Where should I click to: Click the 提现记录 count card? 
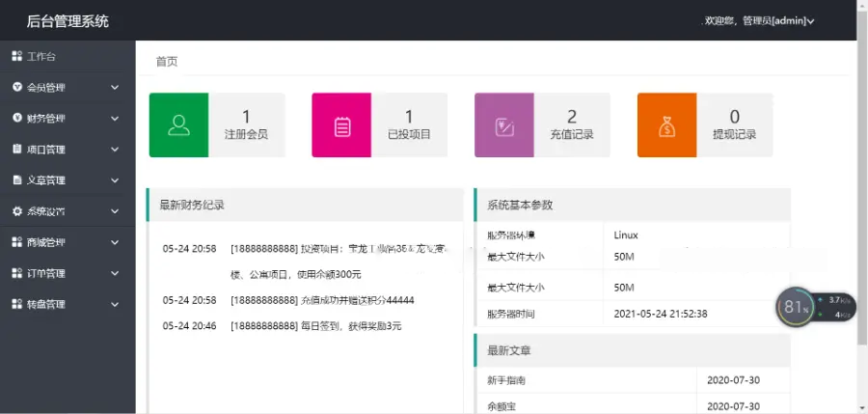coord(705,124)
